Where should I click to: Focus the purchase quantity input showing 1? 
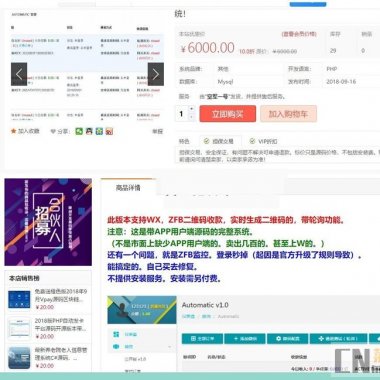point(182,114)
